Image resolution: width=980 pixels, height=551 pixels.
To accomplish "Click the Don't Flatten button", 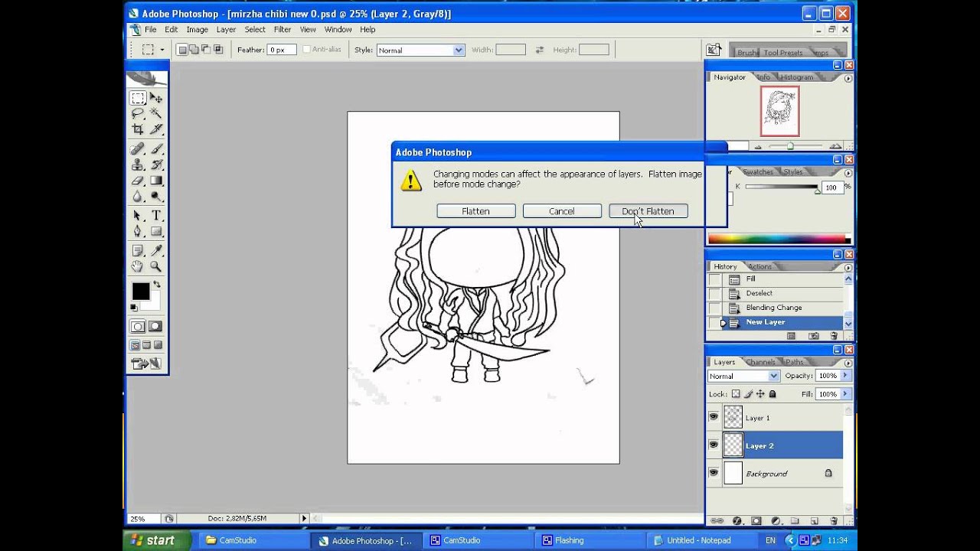I will (648, 211).
